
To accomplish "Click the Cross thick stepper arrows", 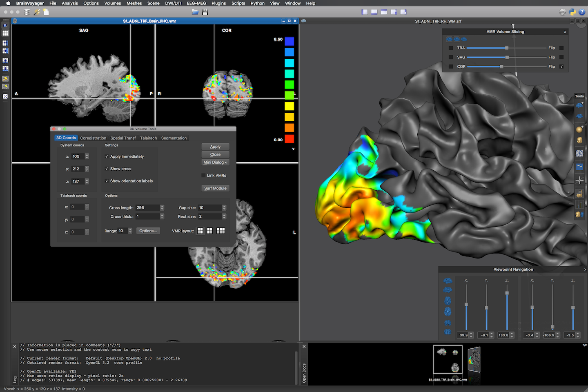I will coord(162,216).
